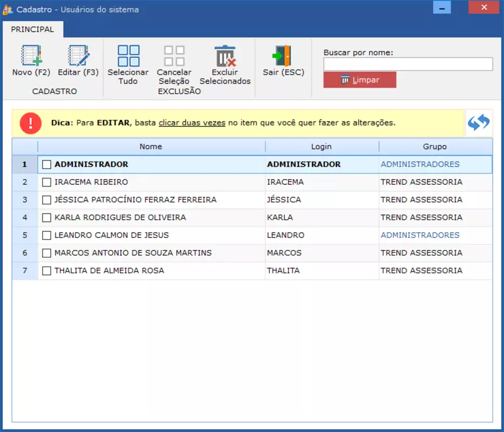This screenshot has width=504, height=432.
Task: Open the Editar (F3) edit icon
Action: [x=78, y=55]
